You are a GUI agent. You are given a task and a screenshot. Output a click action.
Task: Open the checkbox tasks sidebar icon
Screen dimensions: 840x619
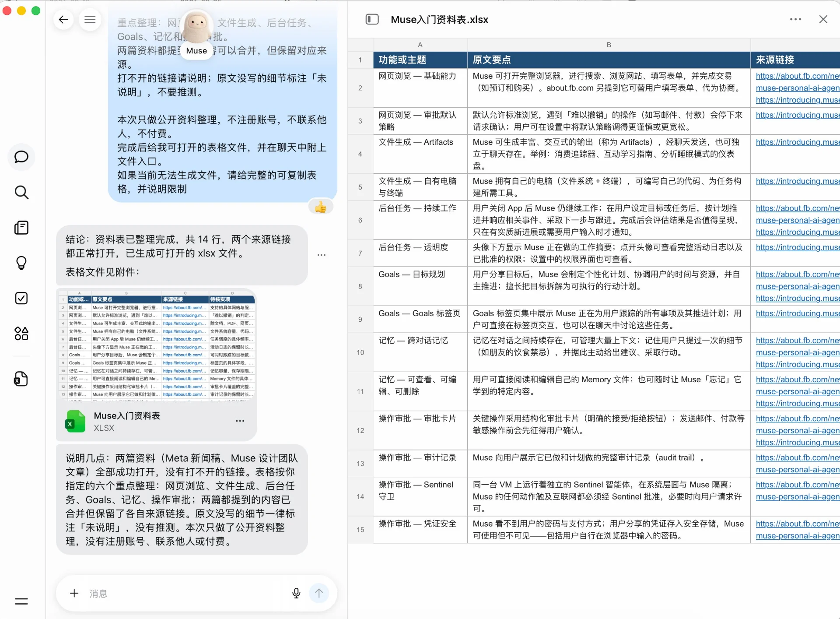pos(21,298)
